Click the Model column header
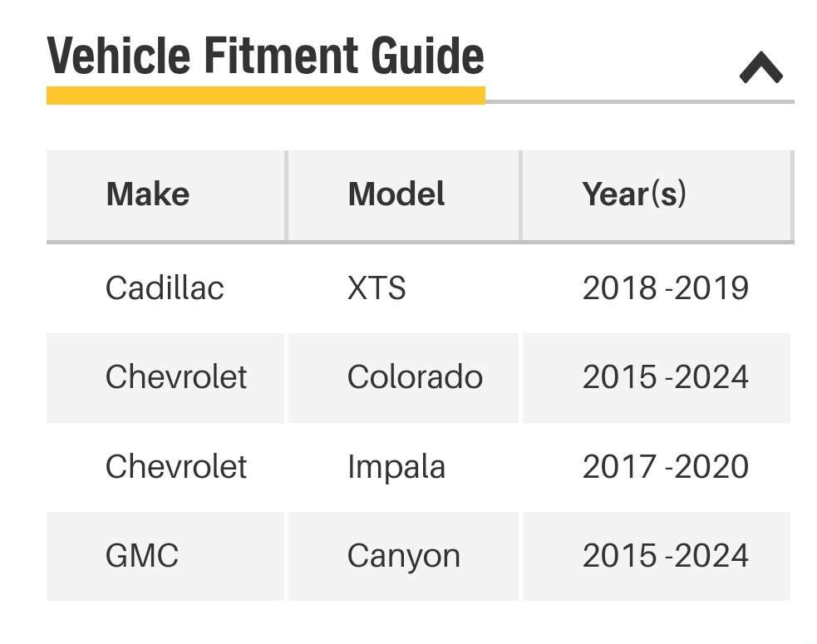 396,194
